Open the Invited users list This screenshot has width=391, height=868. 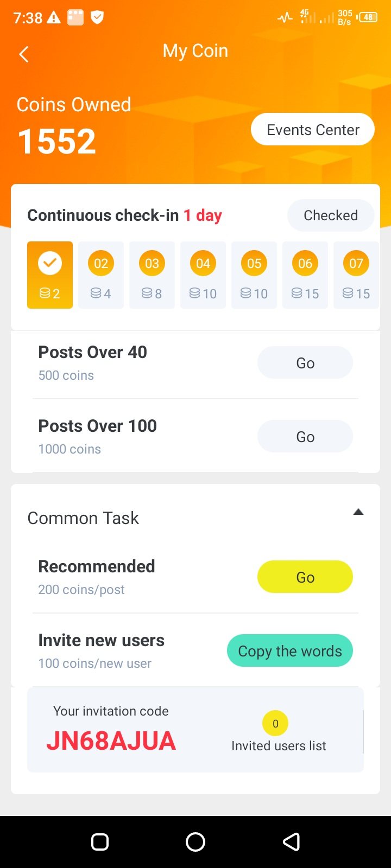[279, 746]
